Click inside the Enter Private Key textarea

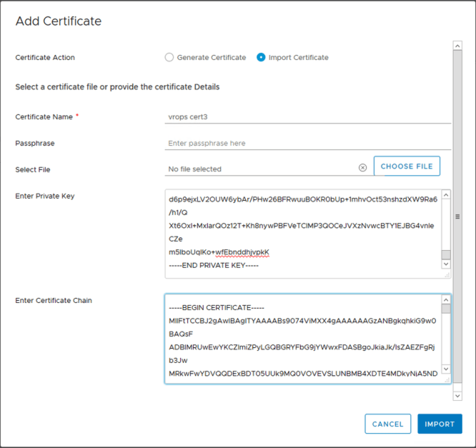coord(303,229)
